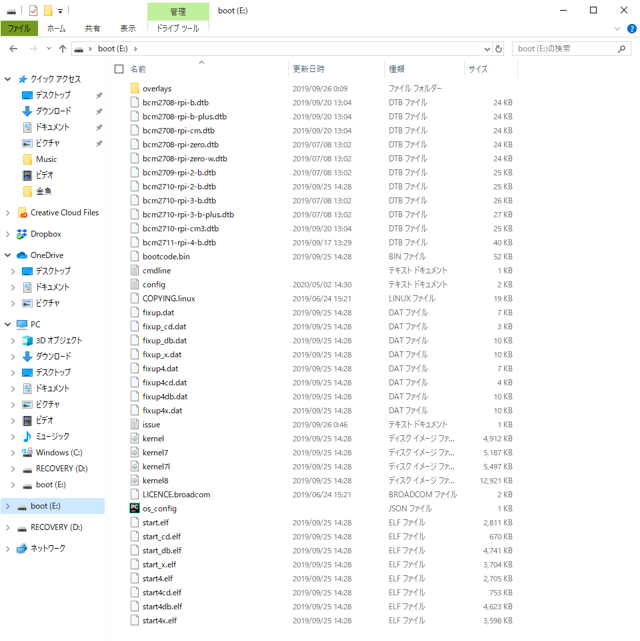Click drive icon at address bar start
This screenshot has height=641, width=640.
point(79,49)
